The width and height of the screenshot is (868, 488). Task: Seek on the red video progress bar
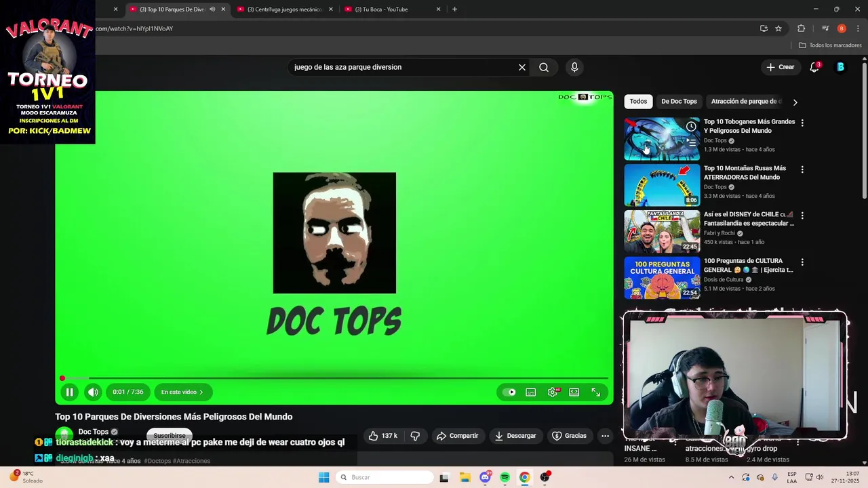pyautogui.click(x=334, y=378)
